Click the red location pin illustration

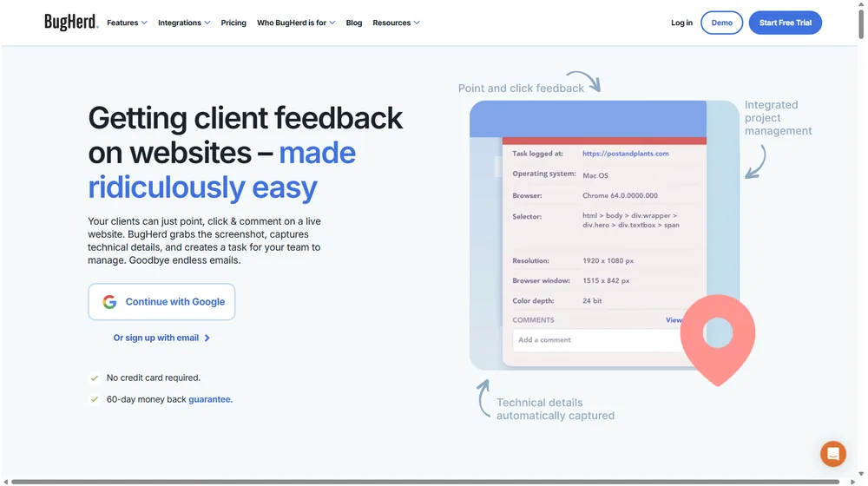[718, 340]
